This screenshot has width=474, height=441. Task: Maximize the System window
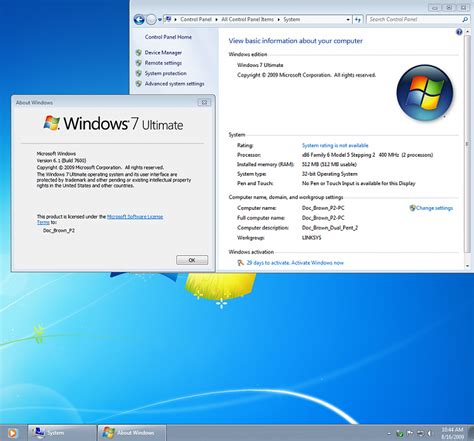449,8
